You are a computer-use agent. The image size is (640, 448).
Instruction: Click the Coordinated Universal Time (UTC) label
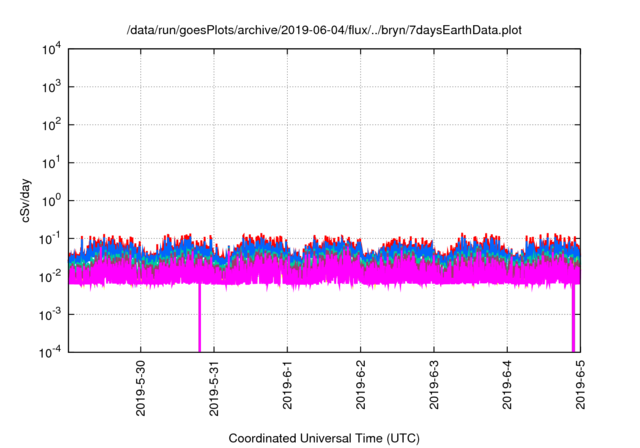(x=324, y=438)
